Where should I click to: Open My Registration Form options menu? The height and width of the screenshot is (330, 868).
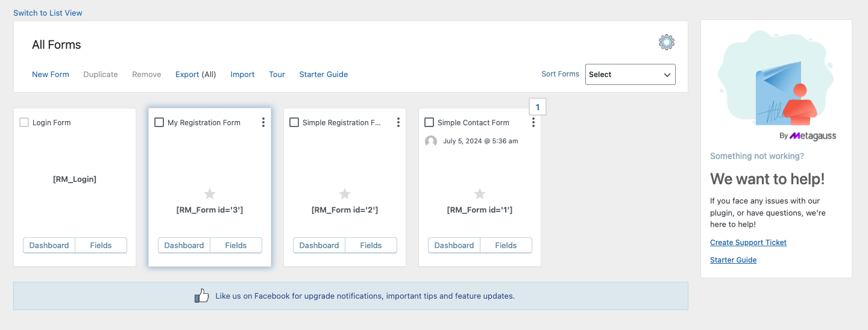[x=263, y=122]
